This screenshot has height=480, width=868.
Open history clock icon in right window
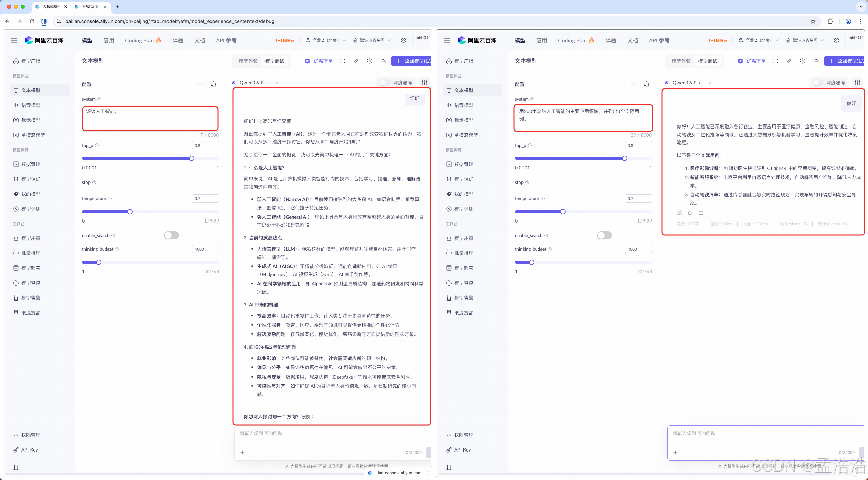click(803, 61)
